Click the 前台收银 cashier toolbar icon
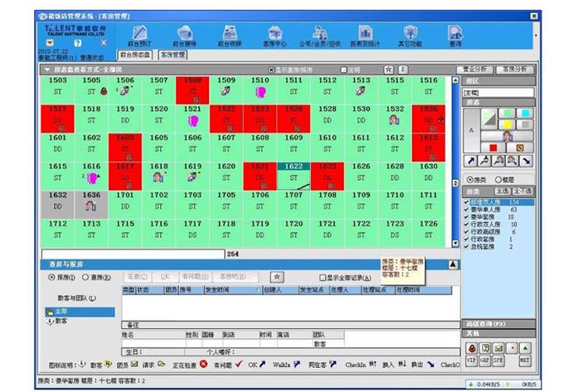Image resolution: width=588 pixels, height=392 pixels. (x=230, y=33)
